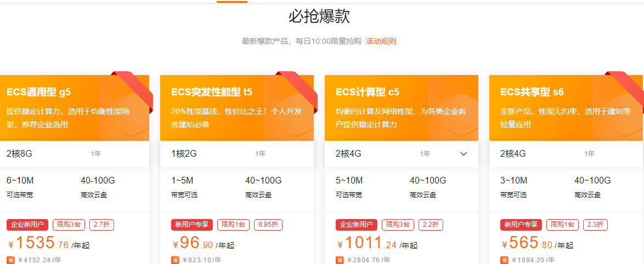Click the 2.7折 discount tag
The width and height of the screenshot is (644, 264).
tap(102, 225)
